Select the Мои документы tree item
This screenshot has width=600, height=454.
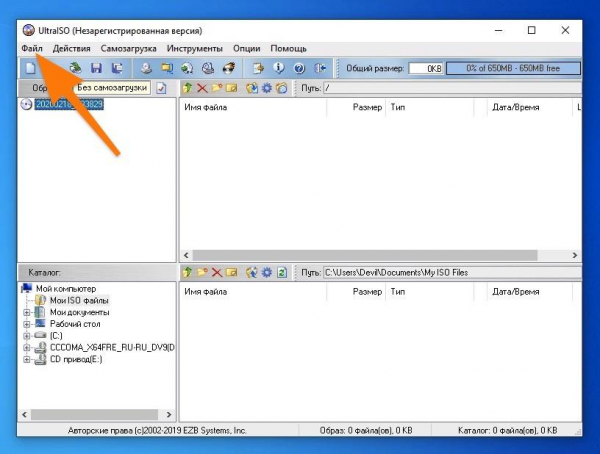pyautogui.click(x=80, y=312)
